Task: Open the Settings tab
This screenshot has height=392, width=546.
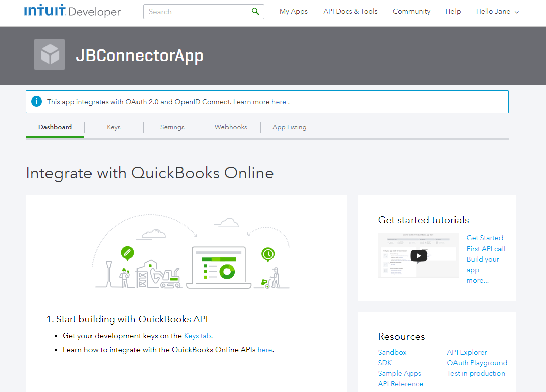Action: click(172, 127)
